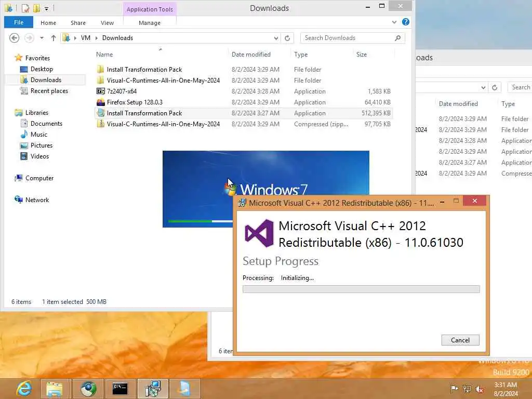Image resolution: width=532 pixels, height=399 pixels.
Task: Click the arrow after VM in the address path
Action: [x=96, y=38]
